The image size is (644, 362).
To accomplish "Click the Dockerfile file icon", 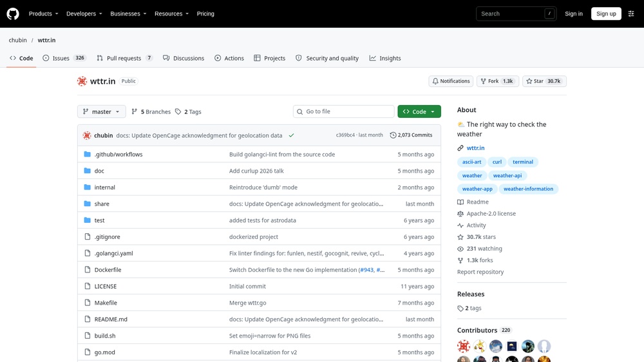I will tap(87, 269).
